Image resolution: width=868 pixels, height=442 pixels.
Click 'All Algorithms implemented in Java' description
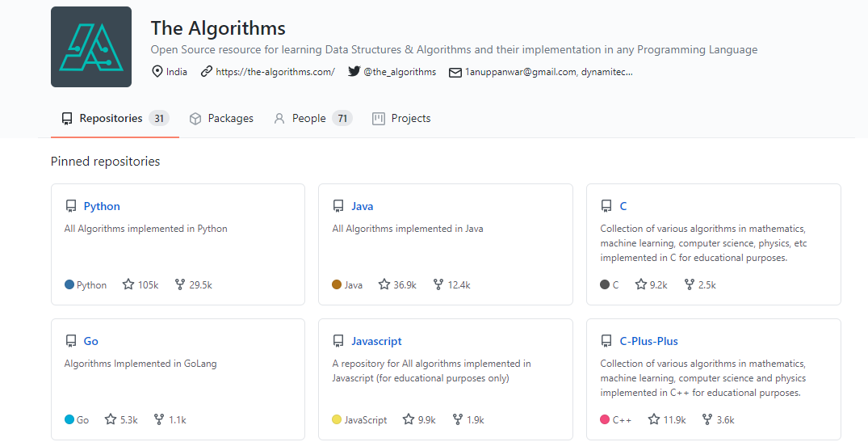tap(408, 229)
